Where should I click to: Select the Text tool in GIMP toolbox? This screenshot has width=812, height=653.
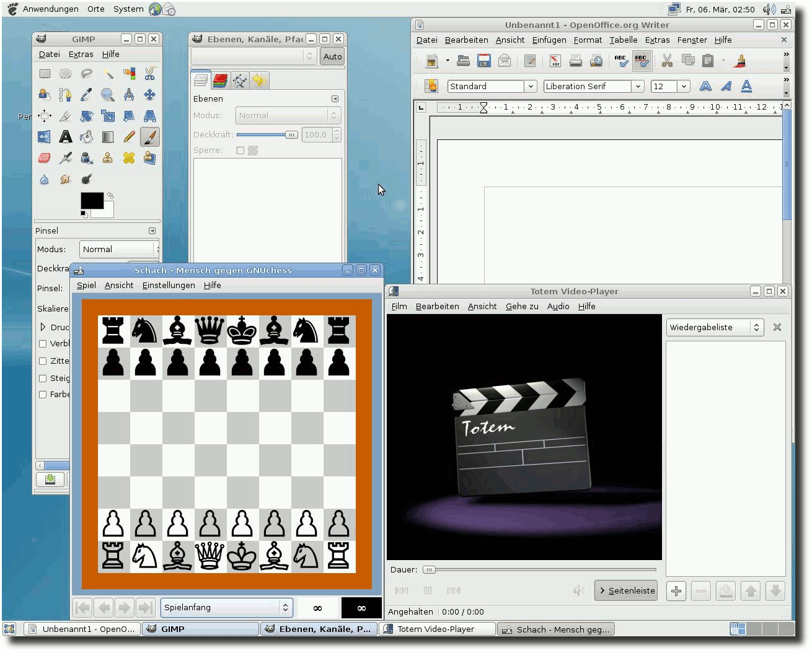[x=65, y=137]
